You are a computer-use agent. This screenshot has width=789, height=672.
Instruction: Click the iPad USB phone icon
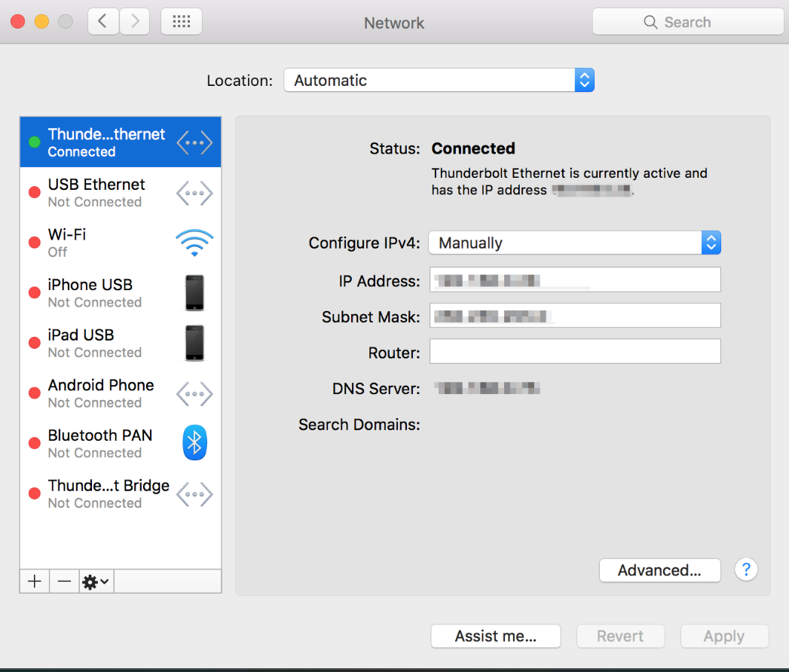point(194,343)
